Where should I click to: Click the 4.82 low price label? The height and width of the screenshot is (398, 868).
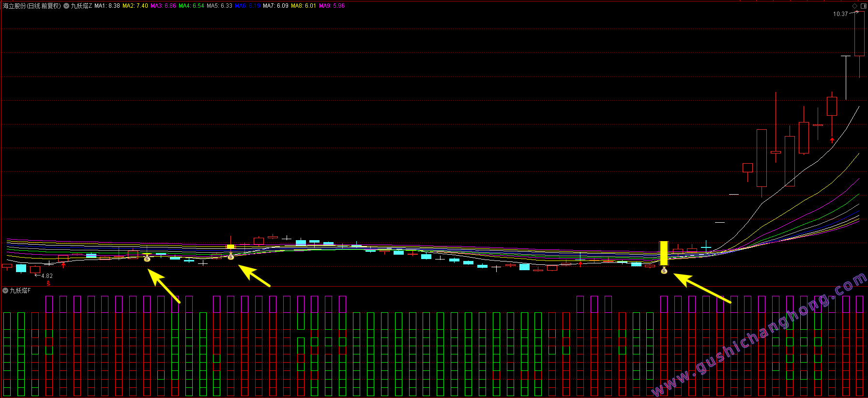coord(47,276)
